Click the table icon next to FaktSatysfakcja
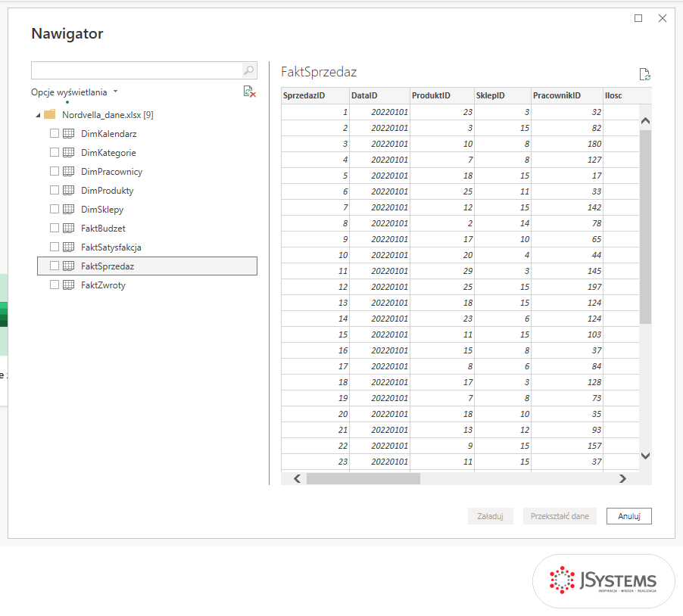The height and width of the screenshot is (616, 683). 68,247
